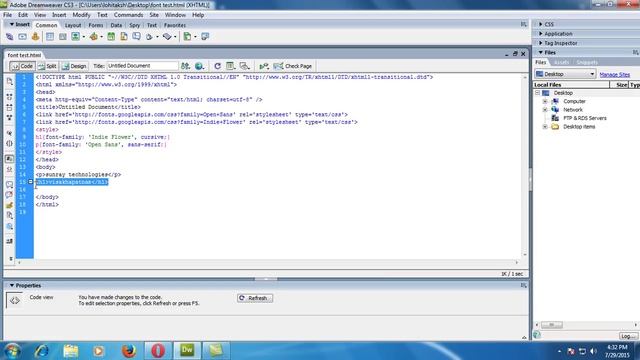Collapse the Insert panel triangle
The height and width of the screenshot is (360, 640).
click(x=11, y=24)
